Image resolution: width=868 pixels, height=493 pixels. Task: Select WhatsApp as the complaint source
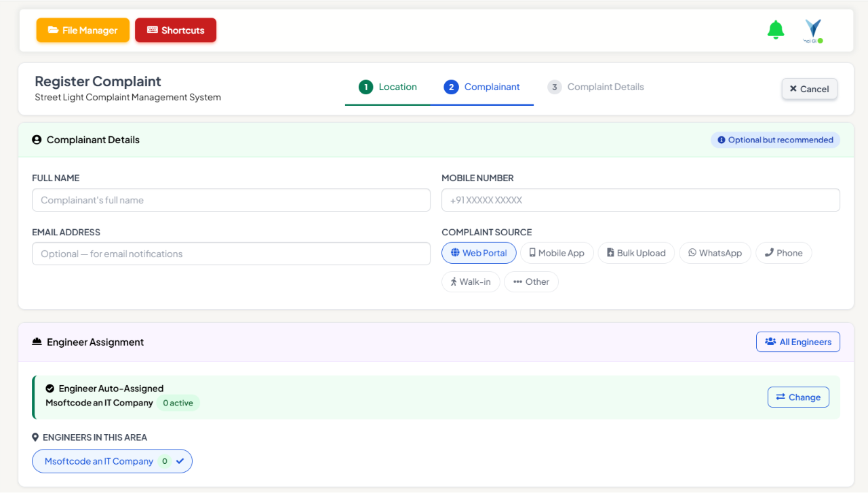[715, 253]
